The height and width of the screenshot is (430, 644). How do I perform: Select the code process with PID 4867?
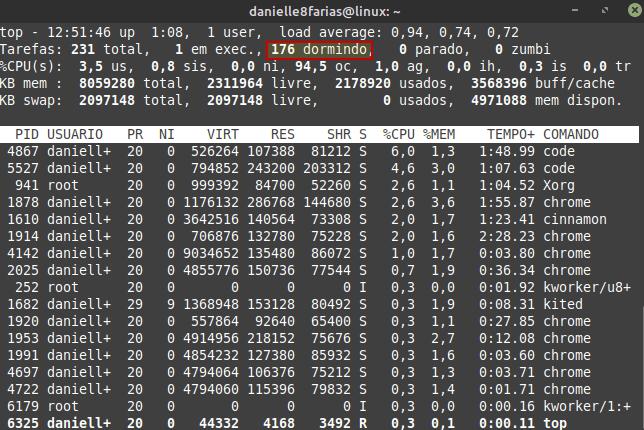tap(320, 151)
